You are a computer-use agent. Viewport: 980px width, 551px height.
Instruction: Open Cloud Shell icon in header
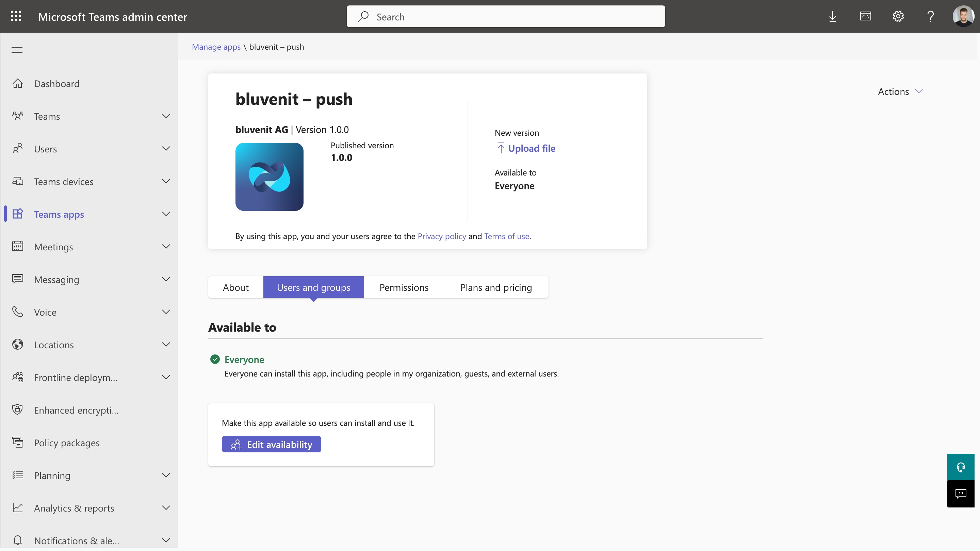pos(865,16)
